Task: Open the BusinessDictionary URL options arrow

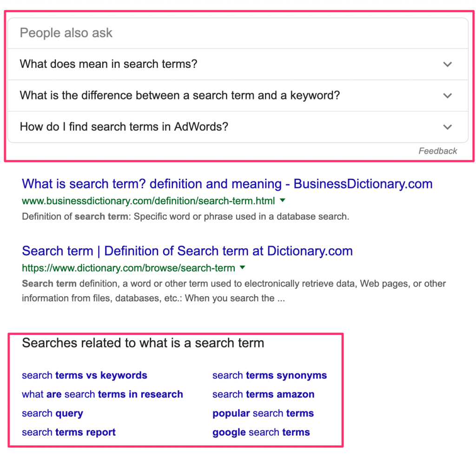Action: pyautogui.click(x=283, y=200)
